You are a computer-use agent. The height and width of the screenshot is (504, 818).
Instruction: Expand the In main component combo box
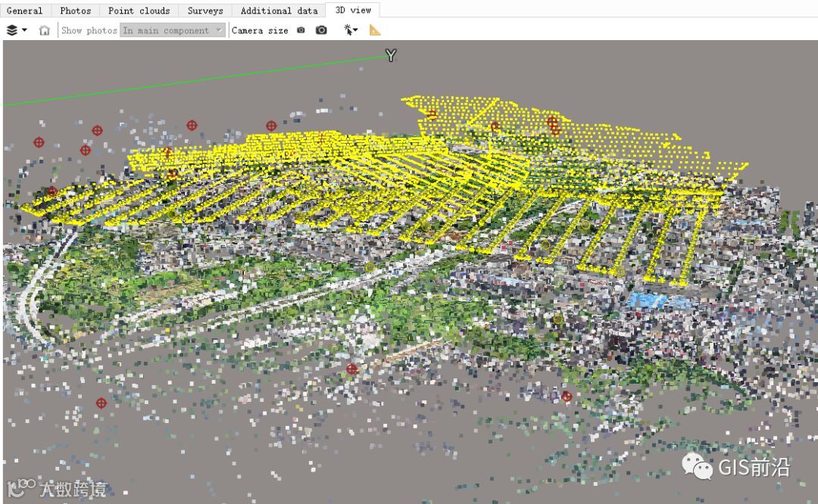[173, 30]
